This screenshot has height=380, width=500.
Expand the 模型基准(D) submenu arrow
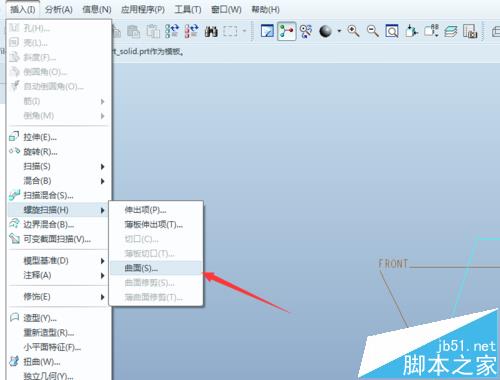pos(103,261)
